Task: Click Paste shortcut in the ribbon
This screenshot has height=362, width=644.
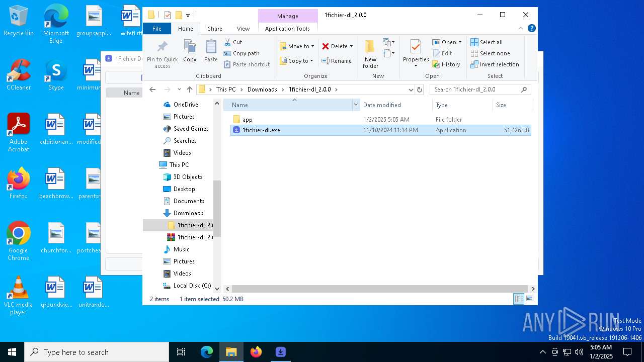Action: coord(247,64)
